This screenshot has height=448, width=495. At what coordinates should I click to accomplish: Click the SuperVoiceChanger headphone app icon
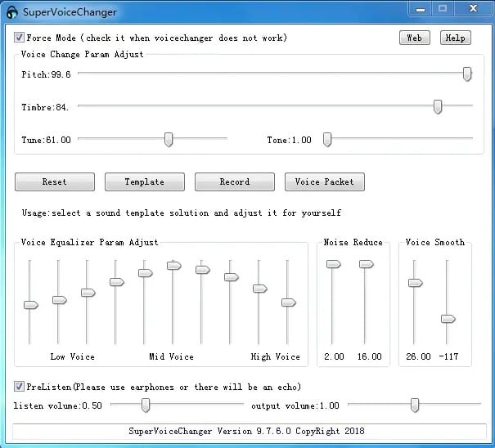pyautogui.click(x=12, y=12)
